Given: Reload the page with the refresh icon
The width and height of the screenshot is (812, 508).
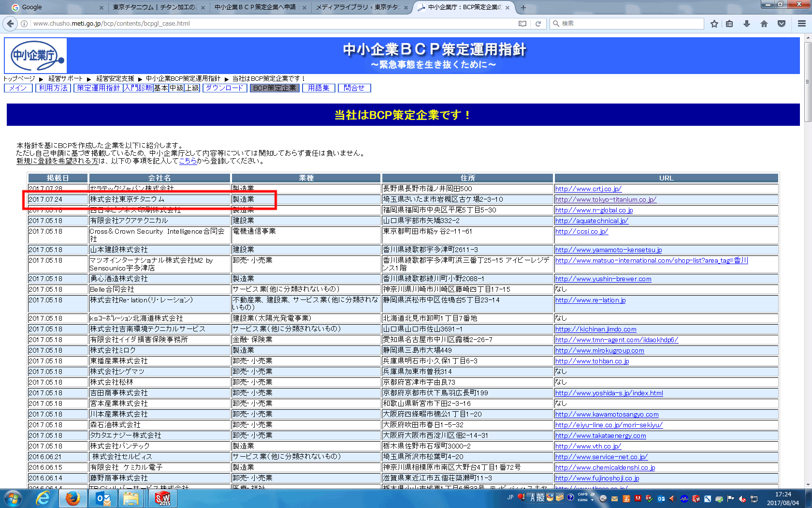Looking at the screenshot, I should [x=538, y=24].
